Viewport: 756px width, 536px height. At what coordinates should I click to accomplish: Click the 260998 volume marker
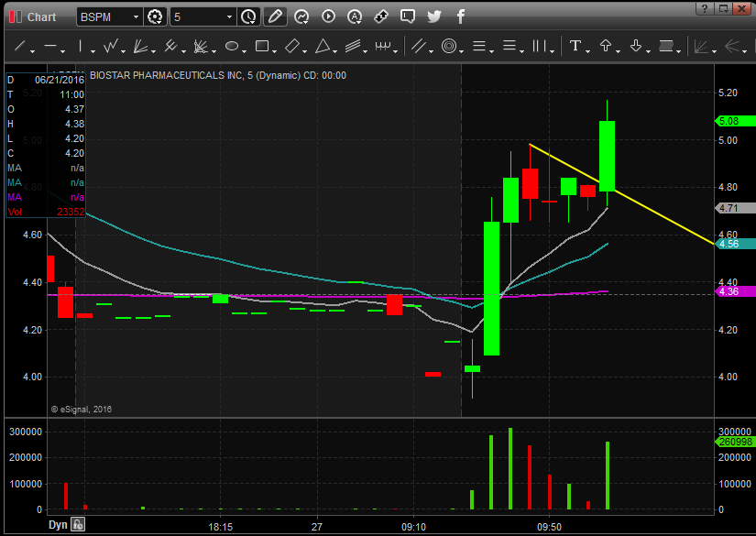click(x=735, y=442)
